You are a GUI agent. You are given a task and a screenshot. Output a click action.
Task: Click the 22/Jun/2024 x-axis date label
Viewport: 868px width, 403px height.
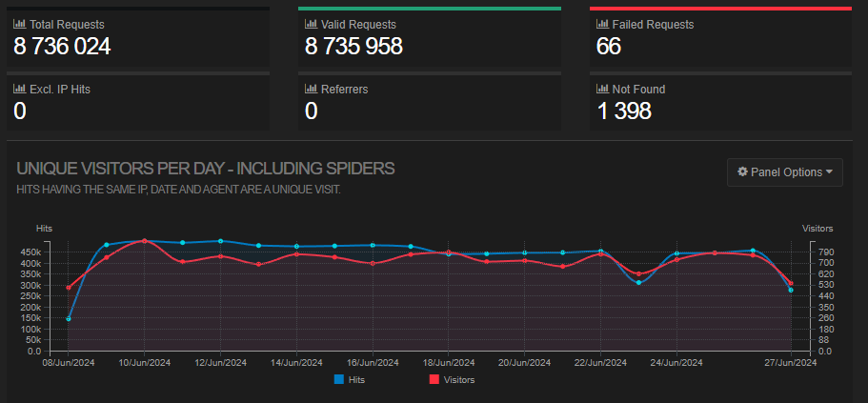[601, 363]
